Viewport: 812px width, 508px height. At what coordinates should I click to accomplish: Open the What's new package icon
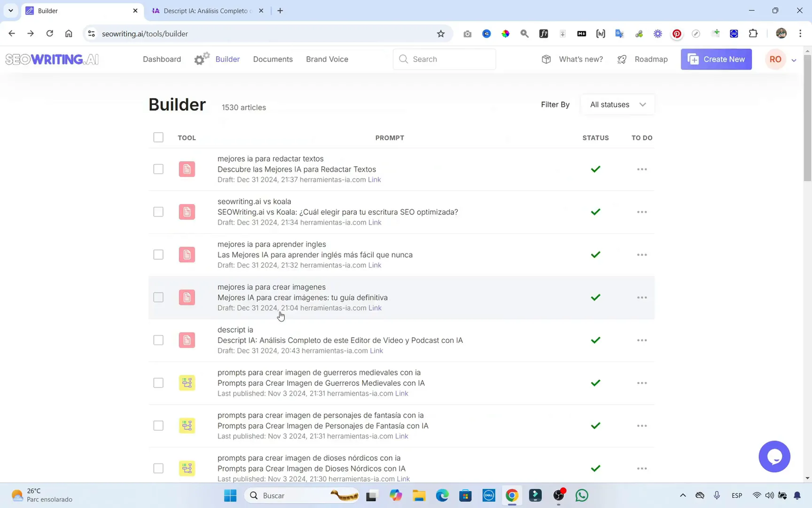click(x=546, y=59)
